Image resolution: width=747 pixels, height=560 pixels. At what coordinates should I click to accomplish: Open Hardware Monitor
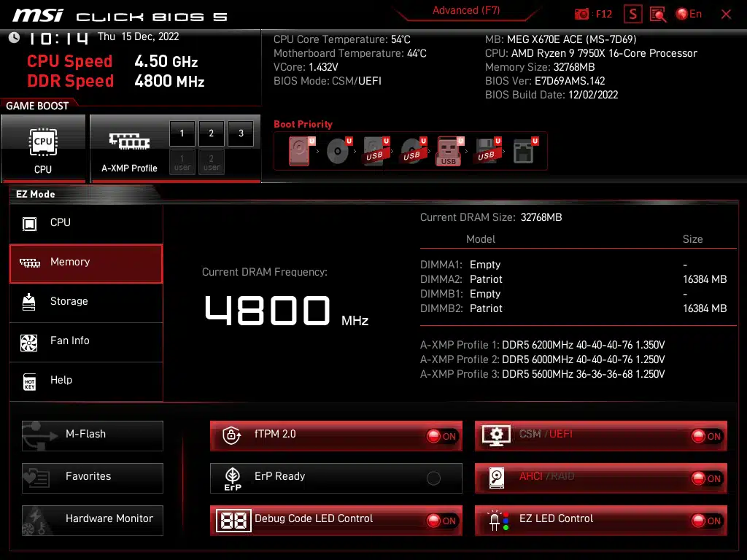click(x=93, y=521)
